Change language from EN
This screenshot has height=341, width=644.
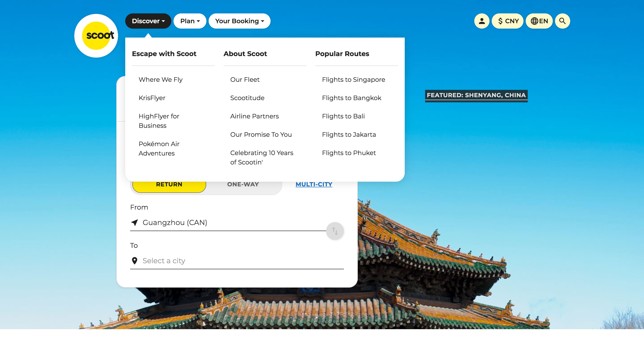[539, 21]
